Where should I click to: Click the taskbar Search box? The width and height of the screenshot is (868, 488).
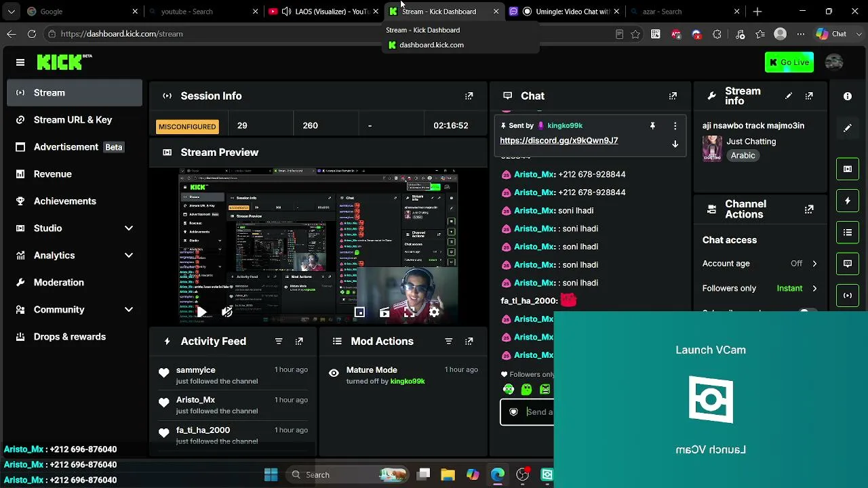(x=348, y=474)
